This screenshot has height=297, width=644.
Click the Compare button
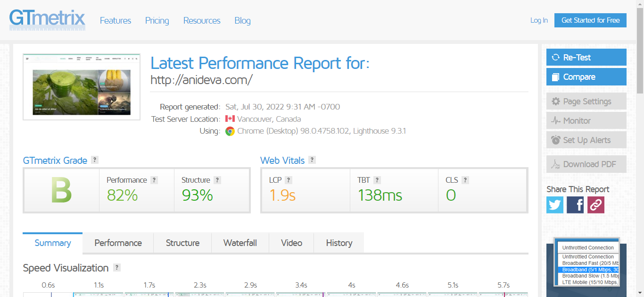(586, 77)
